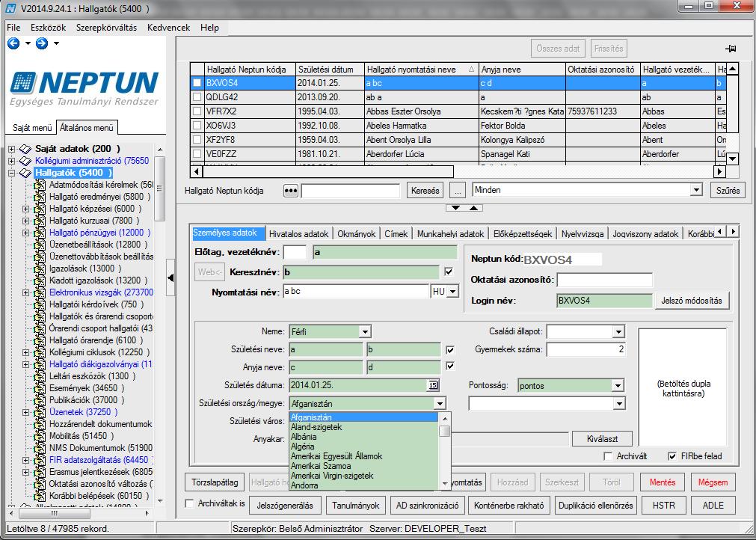Toggle the checkbox beside Anyja neve

point(450,366)
